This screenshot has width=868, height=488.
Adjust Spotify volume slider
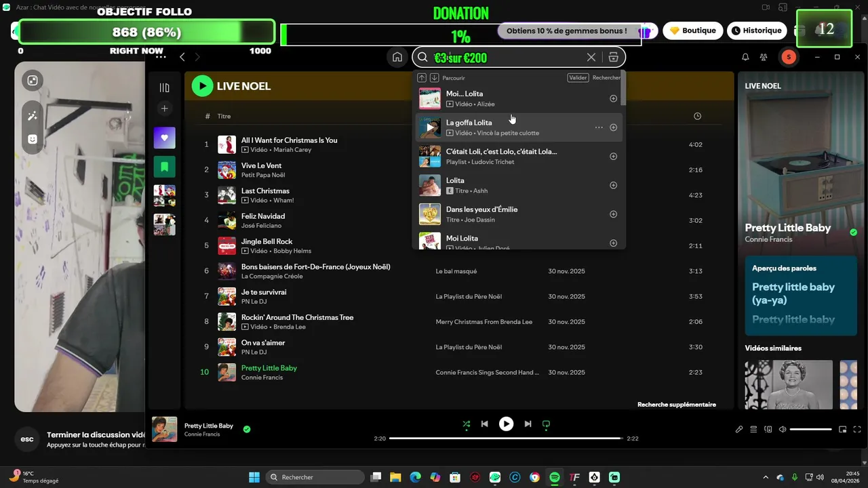[810, 430]
